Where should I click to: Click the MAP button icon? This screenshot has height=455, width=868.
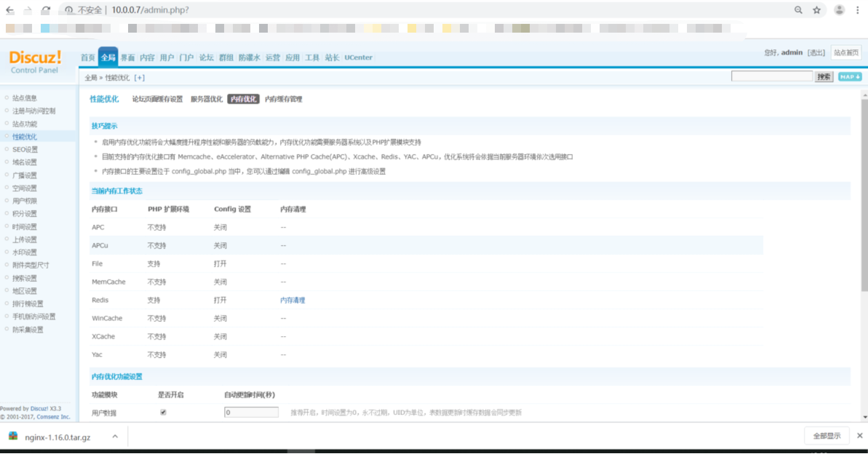850,77
